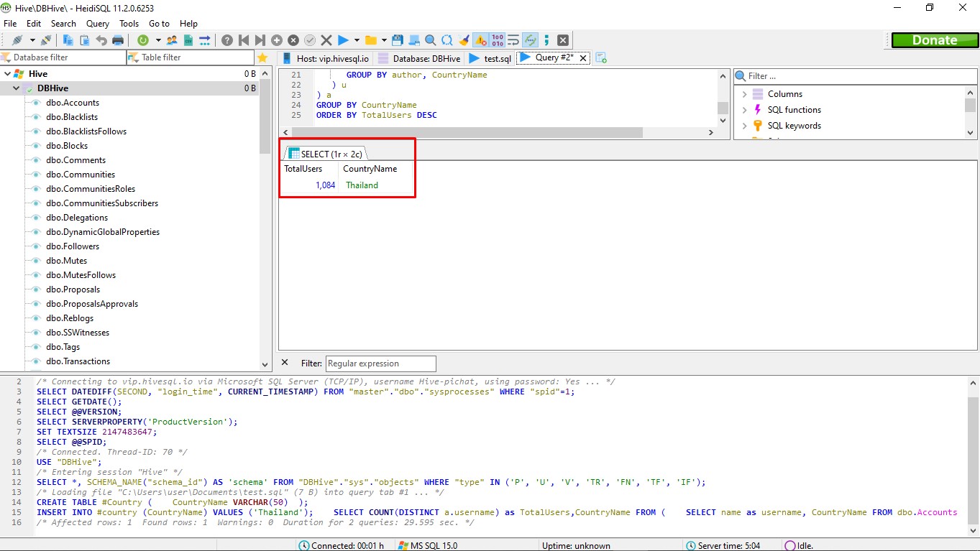Collapse the DBHive database tree node
Screen dimensions: 980x551
(x=17, y=88)
